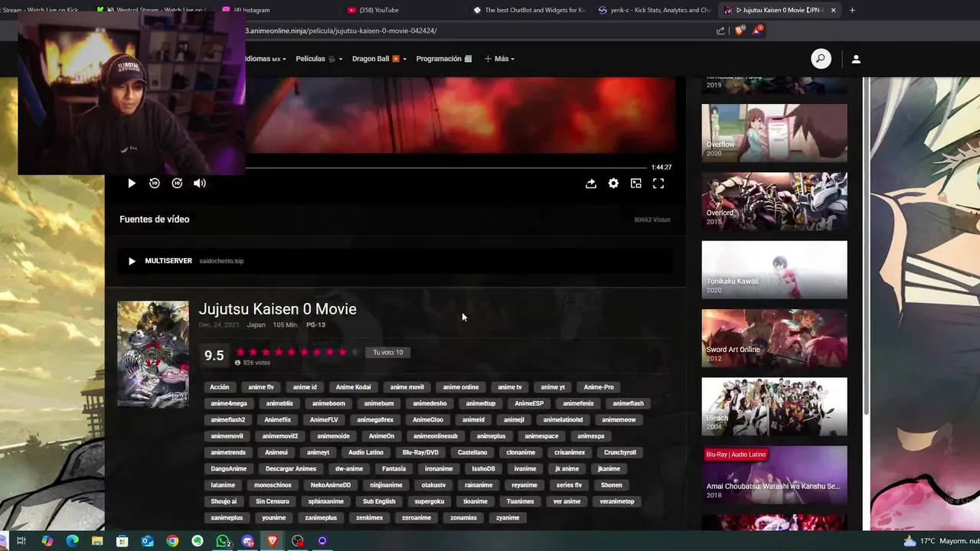The height and width of the screenshot is (551, 980).
Task: Expand the Dragon Ball dropdown menu
Action: pos(379,59)
